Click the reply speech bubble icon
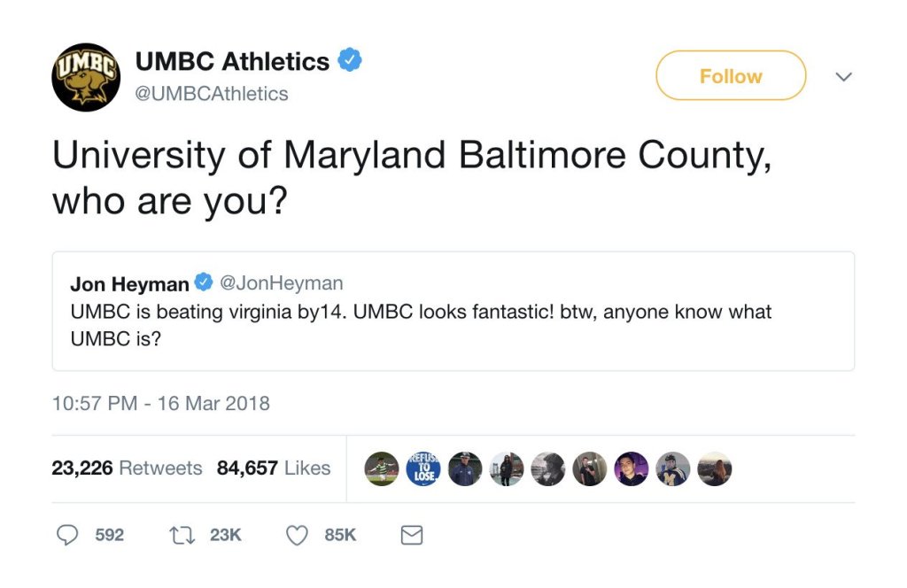Screen dimensions: 907x588 (67, 535)
